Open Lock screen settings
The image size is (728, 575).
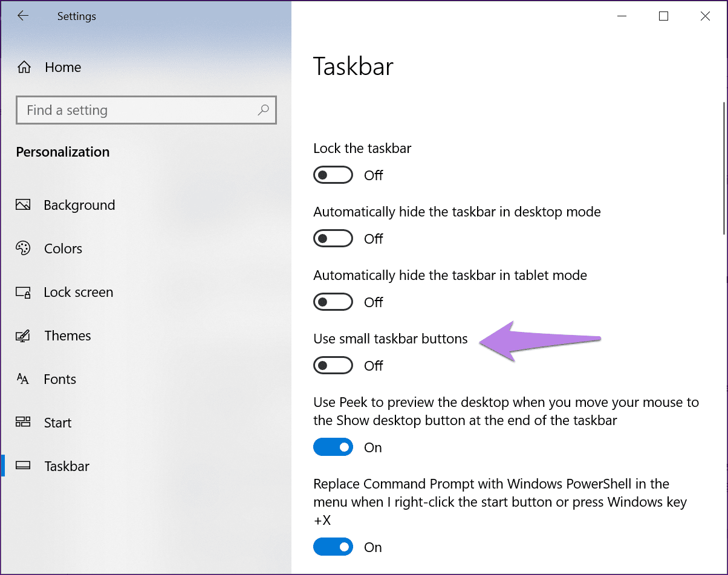pyautogui.click(x=79, y=292)
